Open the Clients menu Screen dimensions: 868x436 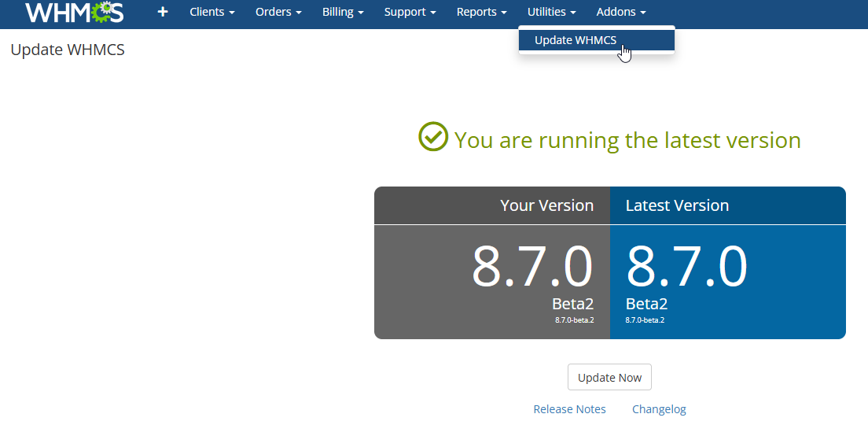pyautogui.click(x=212, y=12)
